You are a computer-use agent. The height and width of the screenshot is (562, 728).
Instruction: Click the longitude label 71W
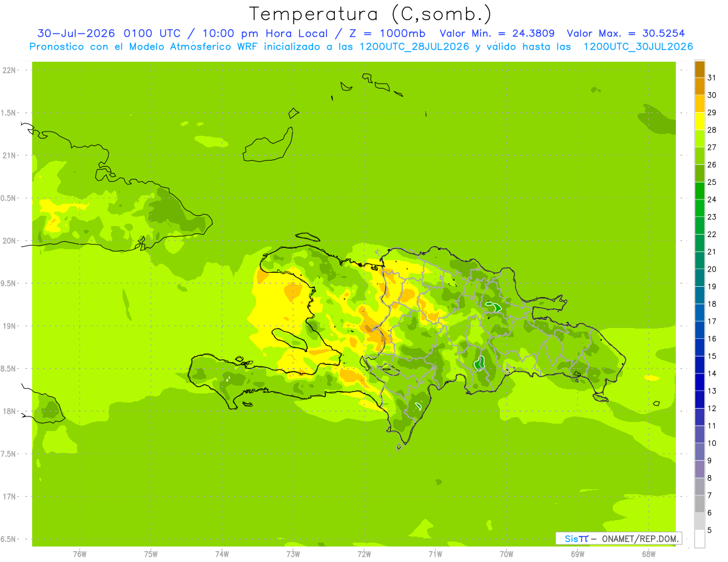click(435, 554)
